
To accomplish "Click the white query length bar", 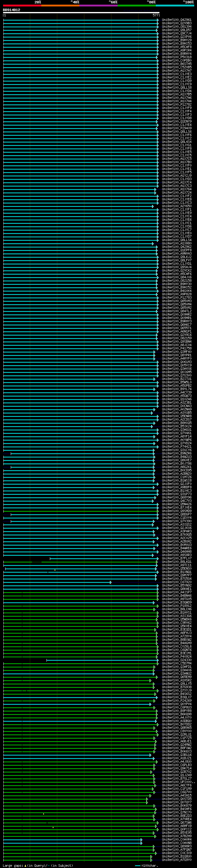I will click(81, 12).
